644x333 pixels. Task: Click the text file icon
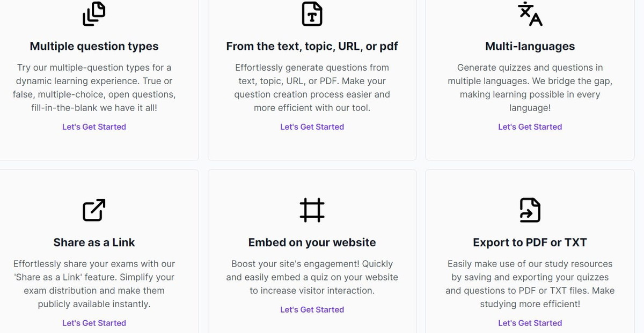312,14
